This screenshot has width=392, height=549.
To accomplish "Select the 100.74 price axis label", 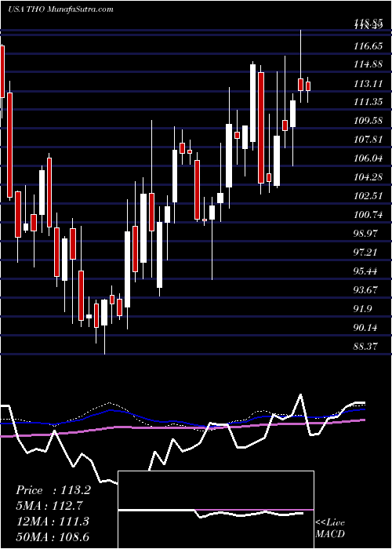I will pyautogui.click(x=368, y=215).
